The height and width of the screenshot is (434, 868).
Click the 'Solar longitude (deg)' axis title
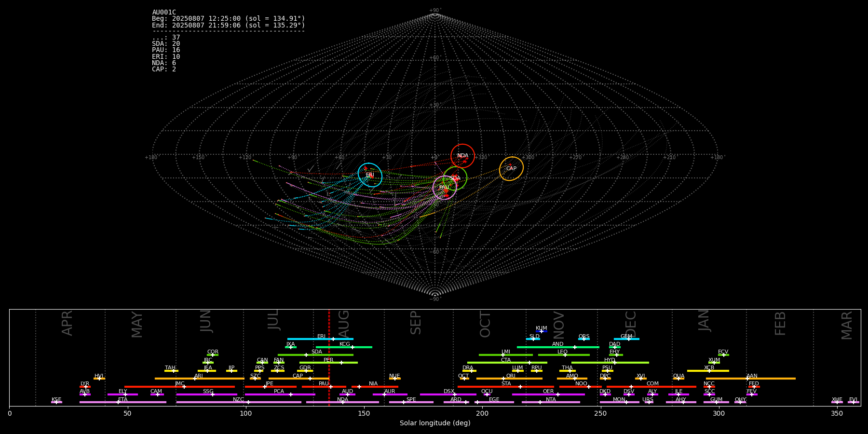pos(435,423)
